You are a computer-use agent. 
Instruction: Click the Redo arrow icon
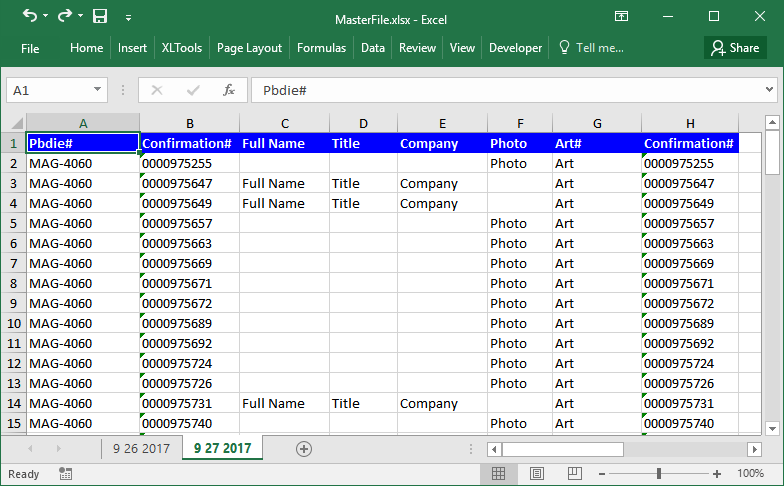click(64, 17)
